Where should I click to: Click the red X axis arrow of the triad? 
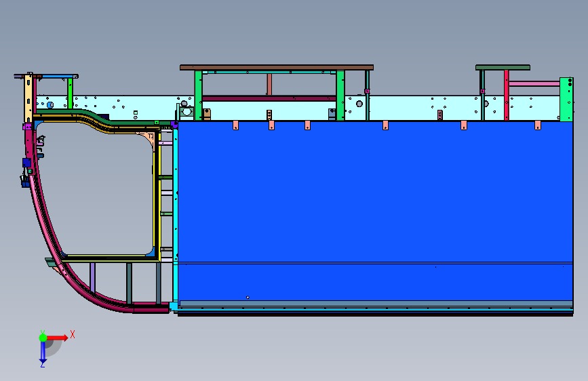click(57, 338)
